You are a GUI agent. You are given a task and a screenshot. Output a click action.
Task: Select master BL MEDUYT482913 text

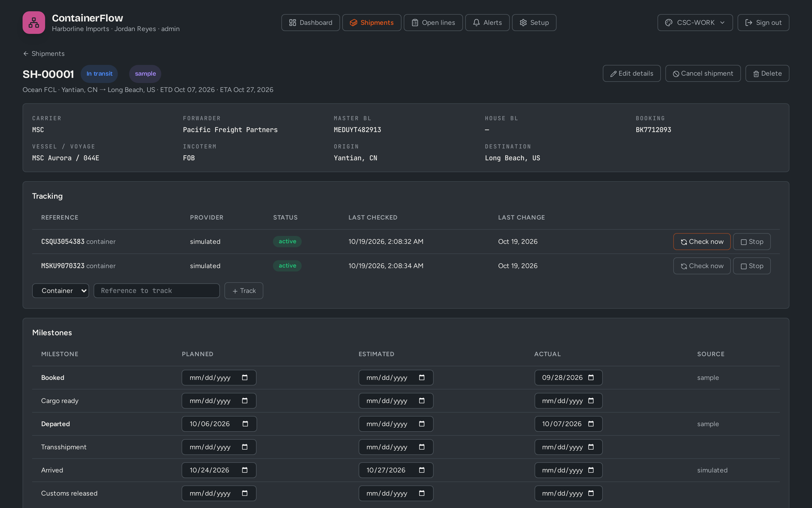tap(357, 130)
